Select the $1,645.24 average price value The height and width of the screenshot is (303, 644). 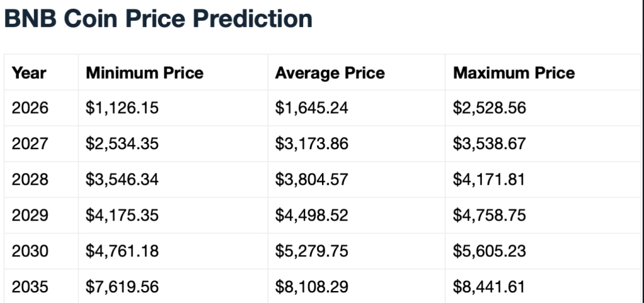312,108
